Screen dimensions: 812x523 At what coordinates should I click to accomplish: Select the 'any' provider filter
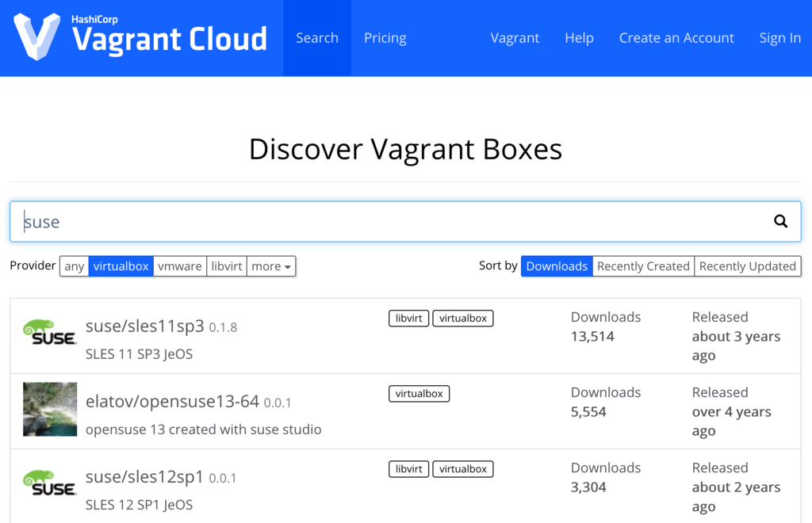[x=74, y=265]
